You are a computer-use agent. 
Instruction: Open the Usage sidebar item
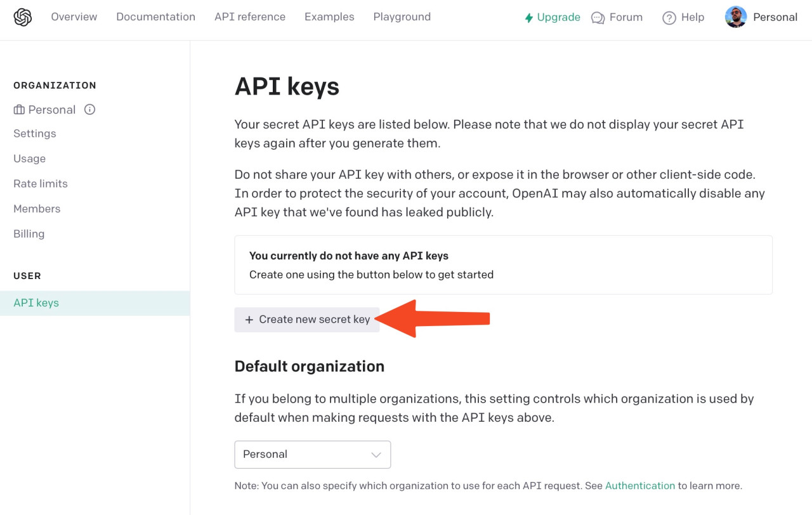pyautogui.click(x=30, y=159)
